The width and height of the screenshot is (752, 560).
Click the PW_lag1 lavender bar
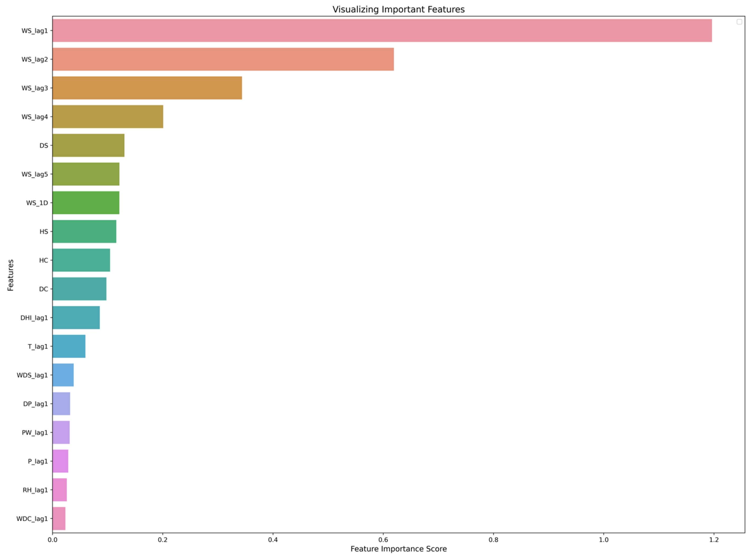[61, 433]
